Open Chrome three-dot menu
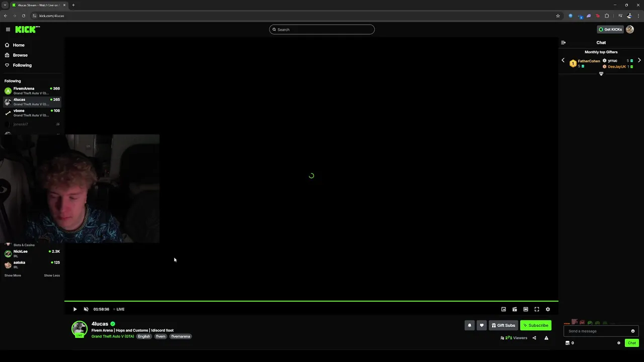 [x=638, y=16]
